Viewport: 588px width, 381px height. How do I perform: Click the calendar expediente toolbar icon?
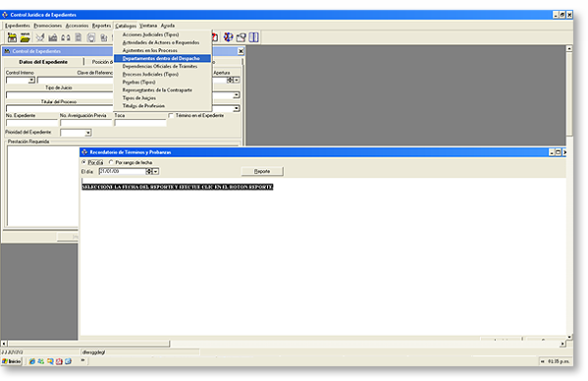point(12,37)
